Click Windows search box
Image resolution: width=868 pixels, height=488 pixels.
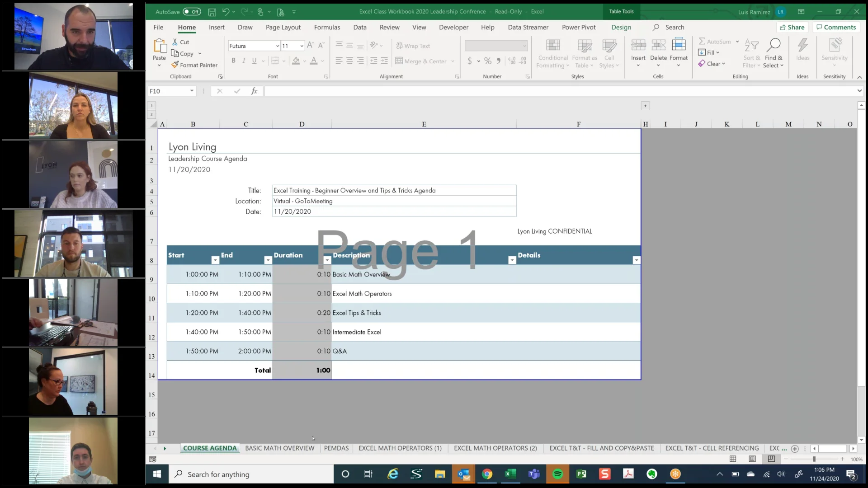(x=251, y=474)
